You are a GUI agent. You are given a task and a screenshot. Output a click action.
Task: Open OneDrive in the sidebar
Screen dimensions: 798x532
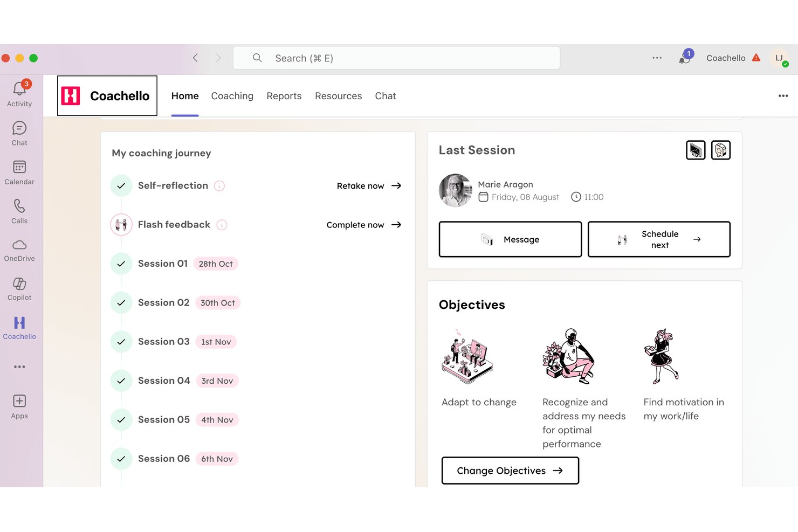click(x=19, y=250)
